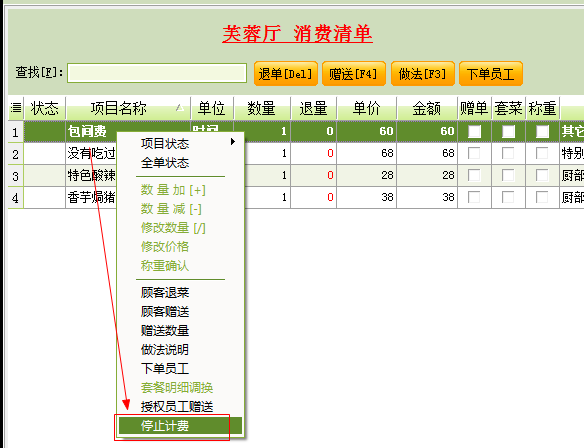Toggle 套菜 checkbox for row 3
This screenshot has height=448, width=584.
tap(508, 175)
